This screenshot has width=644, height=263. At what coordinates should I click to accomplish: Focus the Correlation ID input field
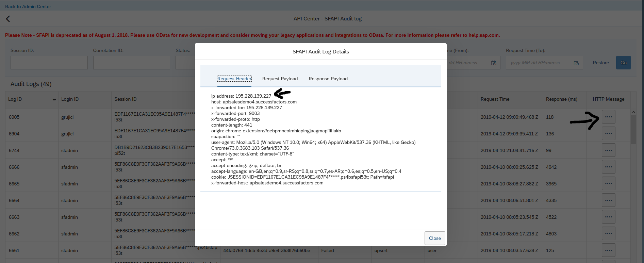pyautogui.click(x=132, y=63)
